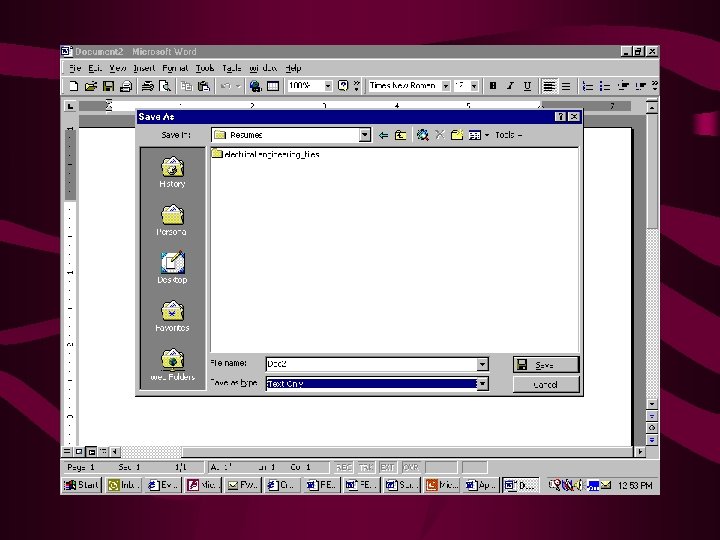The image size is (720, 540).
Task: Open the Format menu
Action: click(x=175, y=68)
